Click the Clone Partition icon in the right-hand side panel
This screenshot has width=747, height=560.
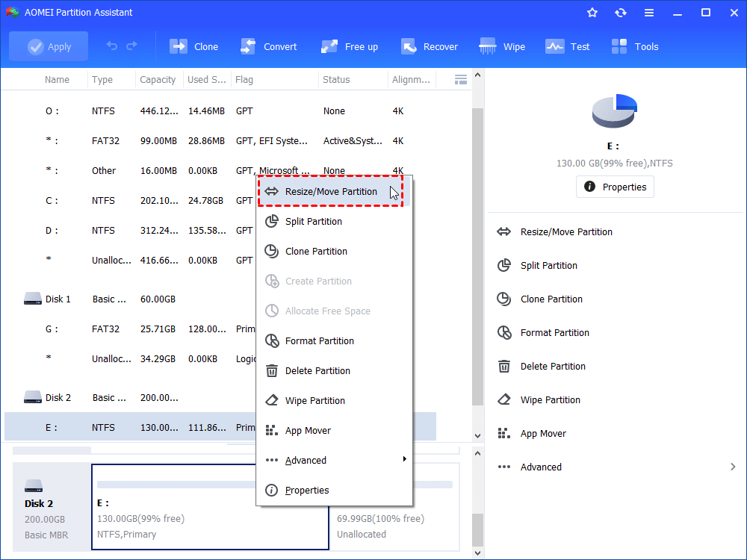click(x=504, y=299)
